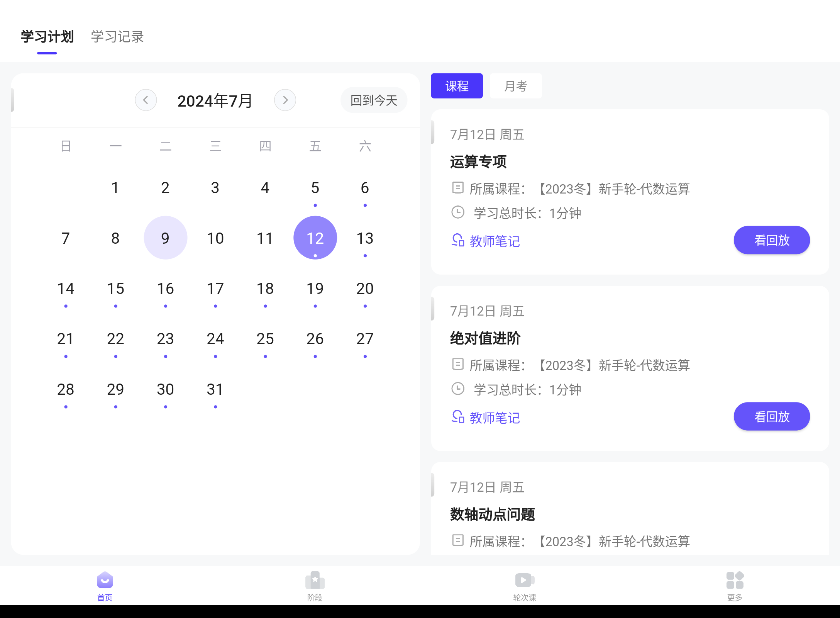Screen dimensions: 840x618
Task: Click teacher notes icon under 运算专项
Action: point(458,240)
